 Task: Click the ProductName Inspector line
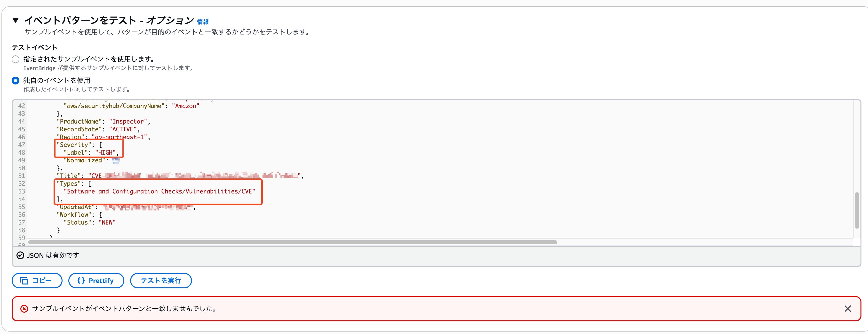pos(103,121)
